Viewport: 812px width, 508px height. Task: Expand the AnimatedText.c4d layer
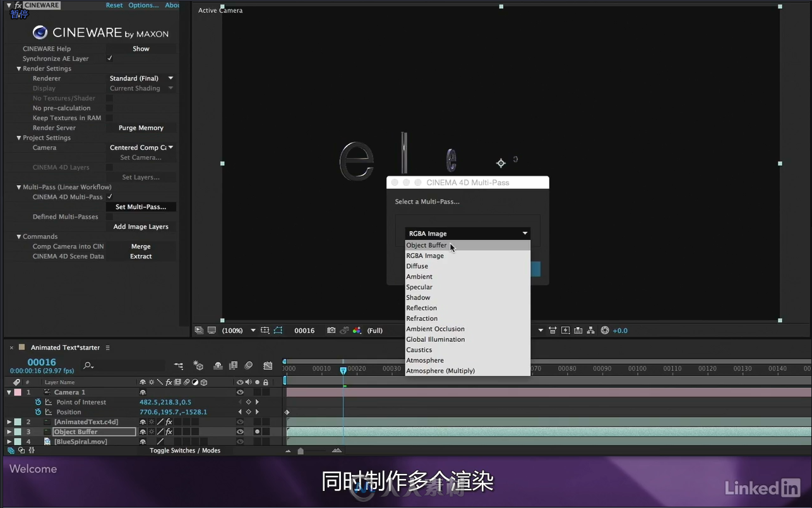(9, 422)
